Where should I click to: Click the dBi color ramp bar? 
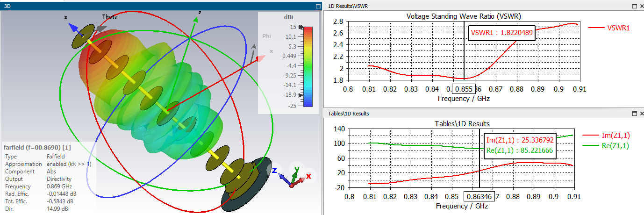point(308,67)
